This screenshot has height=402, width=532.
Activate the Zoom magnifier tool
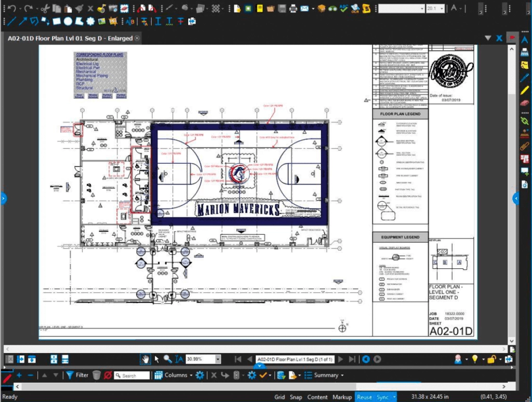click(168, 359)
